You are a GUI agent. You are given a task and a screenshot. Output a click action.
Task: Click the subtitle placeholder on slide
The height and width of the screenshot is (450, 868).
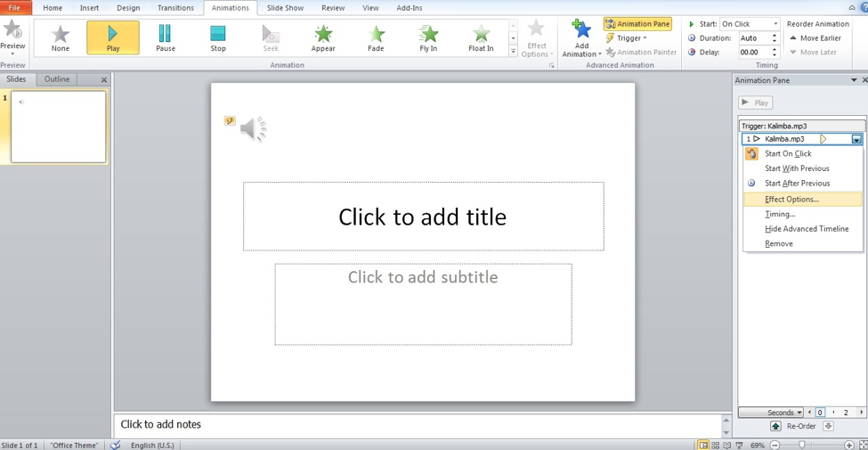[x=423, y=304]
